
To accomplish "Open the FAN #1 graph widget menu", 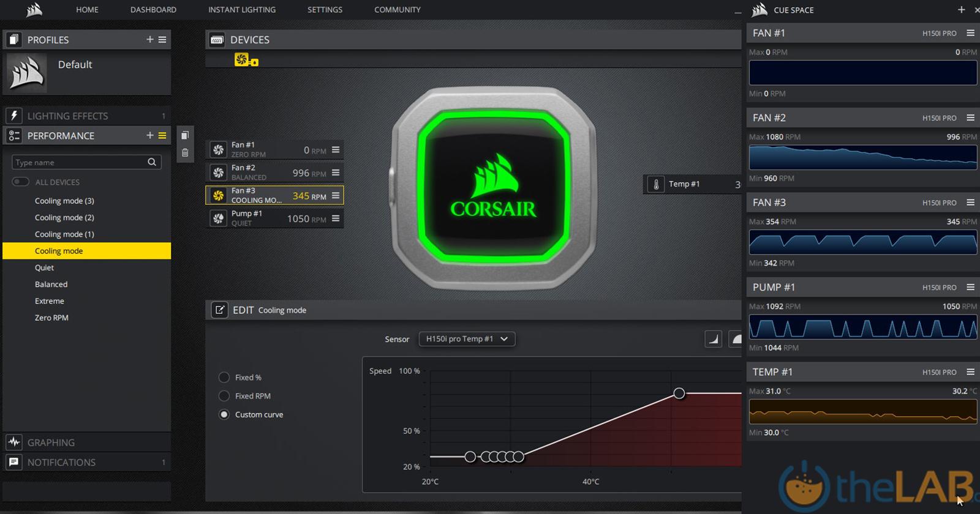I will click(x=970, y=33).
